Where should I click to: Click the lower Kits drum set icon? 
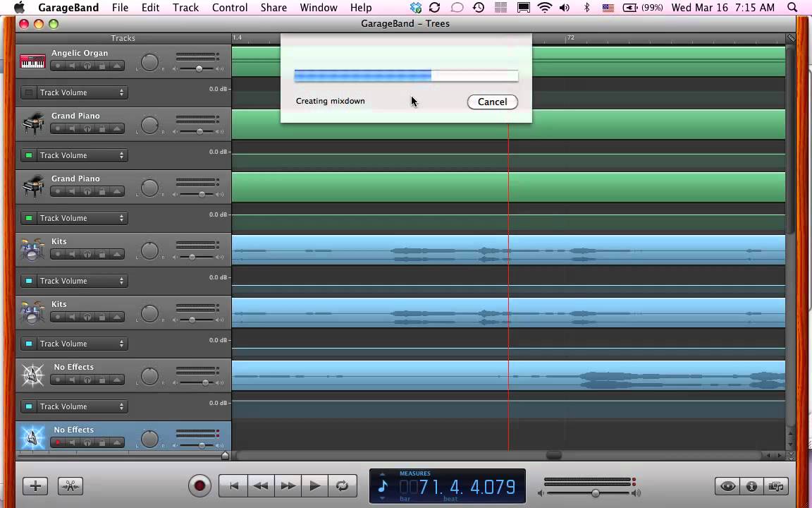(32, 313)
